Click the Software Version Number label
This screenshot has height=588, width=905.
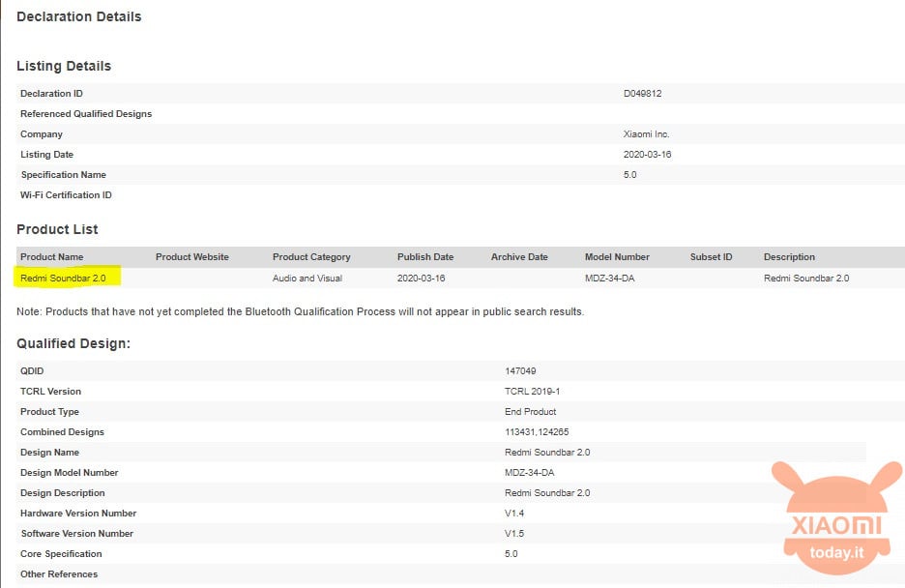pos(77,534)
